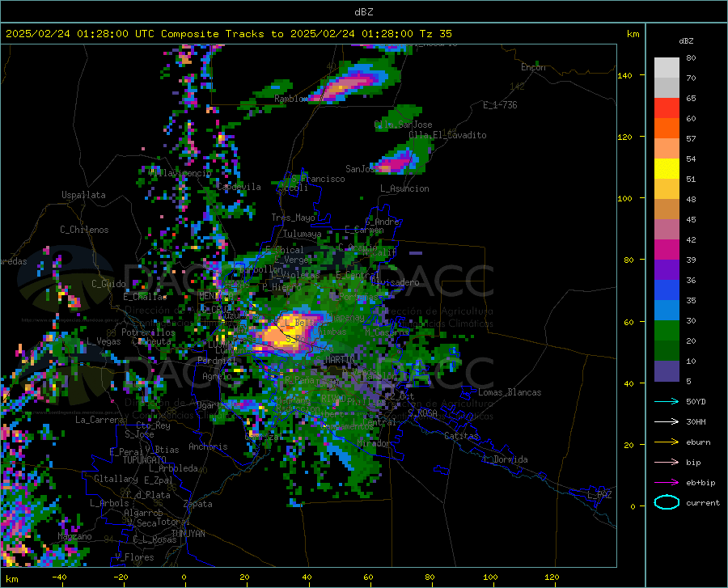Click the 80 dBZ value at legend top
Viewport: 728px width, 588px height.
tap(691, 58)
